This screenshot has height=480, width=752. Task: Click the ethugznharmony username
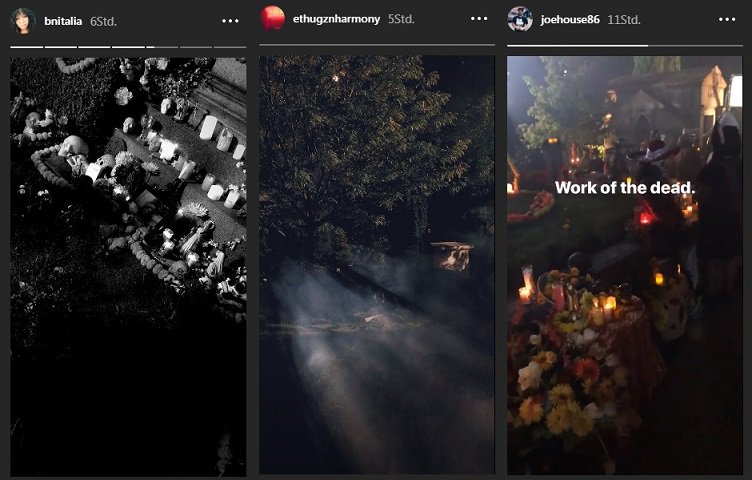336,19
